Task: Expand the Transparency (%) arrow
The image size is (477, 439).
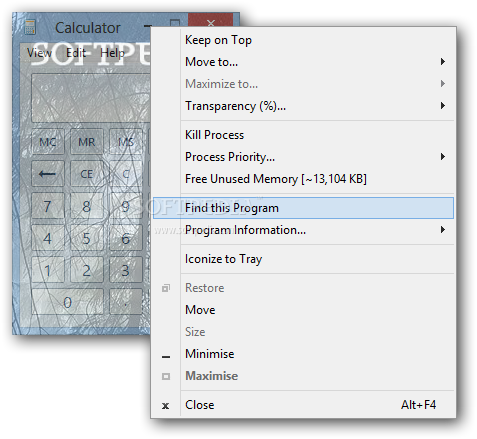Action: tap(443, 106)
